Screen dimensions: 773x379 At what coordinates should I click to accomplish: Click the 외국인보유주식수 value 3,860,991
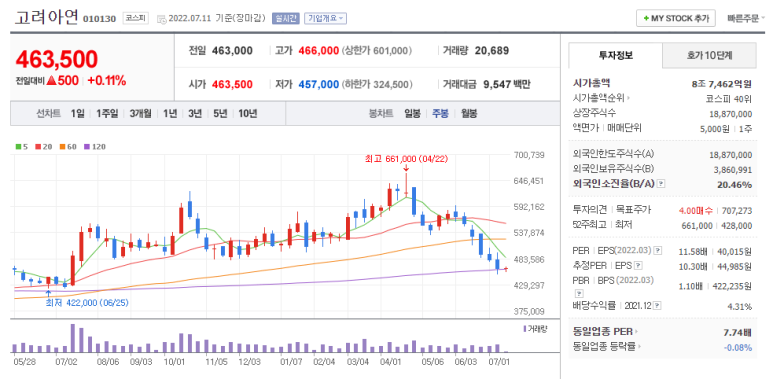coord(733,170)
